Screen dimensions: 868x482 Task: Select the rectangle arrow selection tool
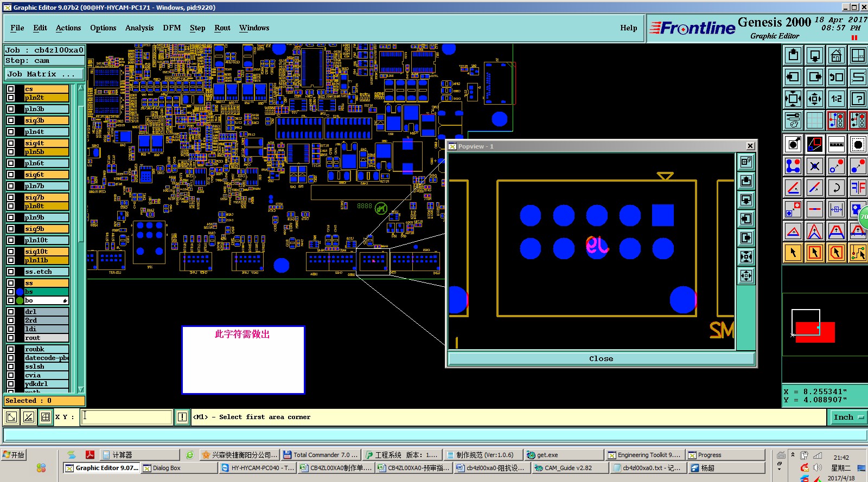[815, 253]
